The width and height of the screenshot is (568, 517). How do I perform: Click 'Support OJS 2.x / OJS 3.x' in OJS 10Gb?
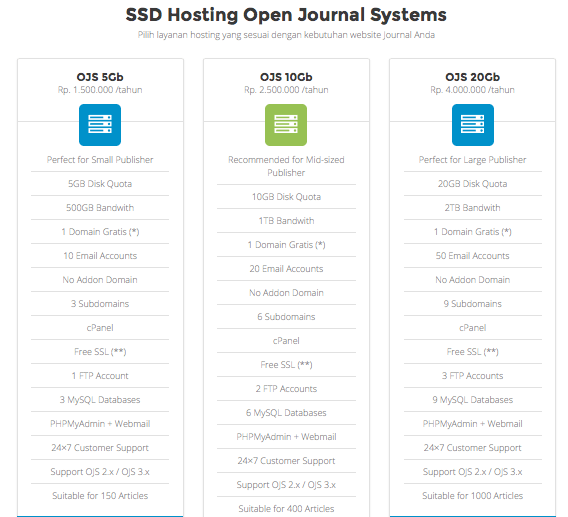286,485
